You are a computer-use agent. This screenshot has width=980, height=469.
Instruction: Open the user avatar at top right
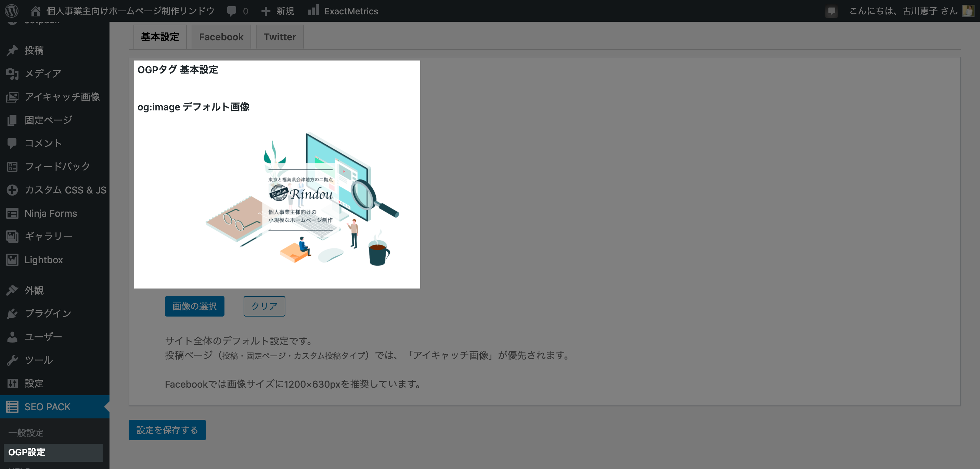click(x=968, y=11)
